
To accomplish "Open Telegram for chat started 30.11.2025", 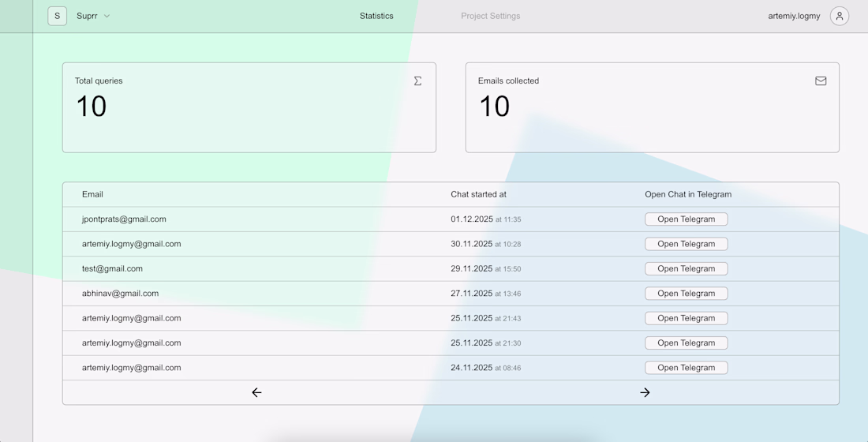I will tap(686, 244).
